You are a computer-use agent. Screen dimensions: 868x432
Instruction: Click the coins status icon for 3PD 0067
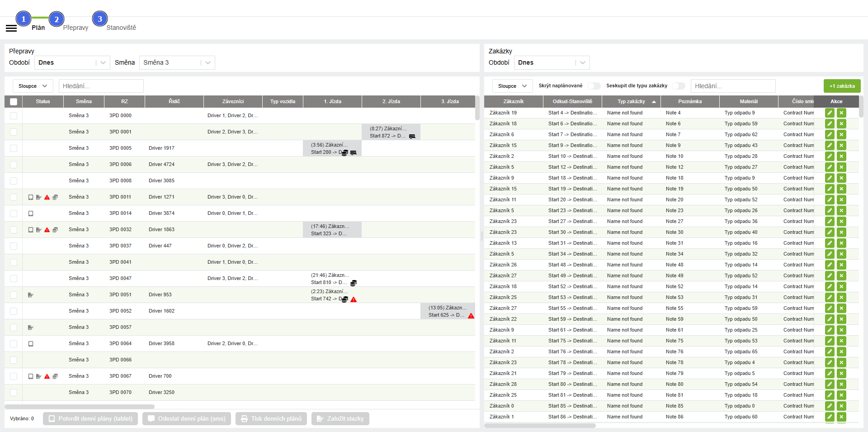[55, 376]
